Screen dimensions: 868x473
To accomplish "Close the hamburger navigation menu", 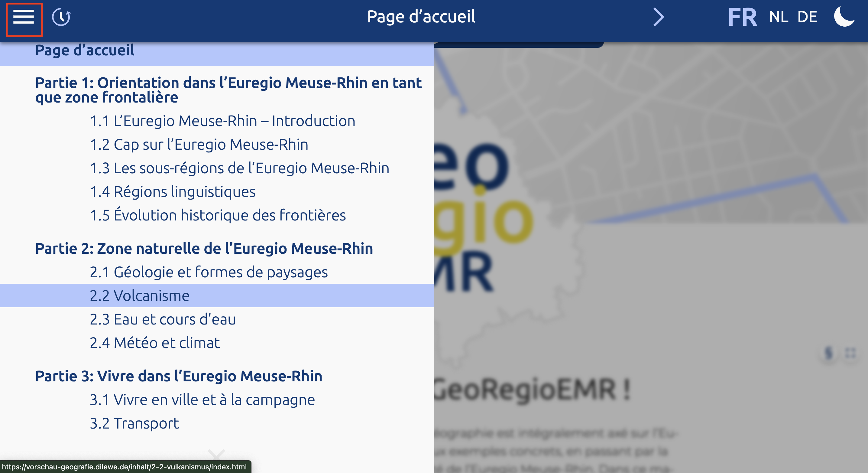I will click(x=24, y=17).
